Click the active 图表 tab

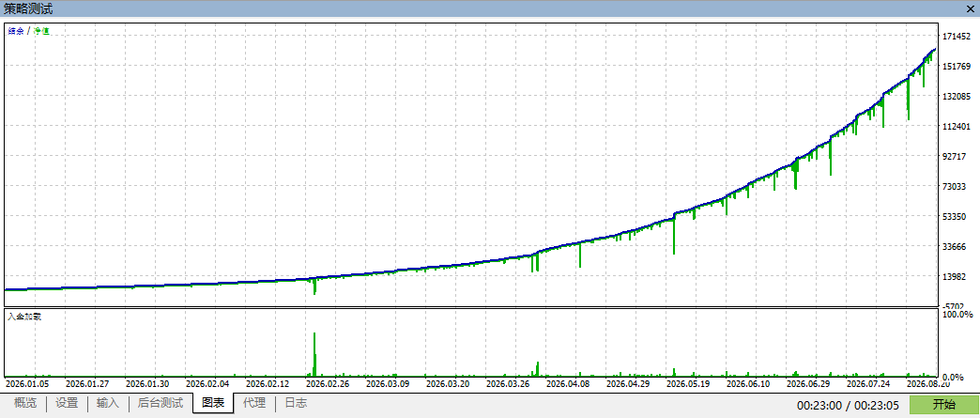pos(213,404)
